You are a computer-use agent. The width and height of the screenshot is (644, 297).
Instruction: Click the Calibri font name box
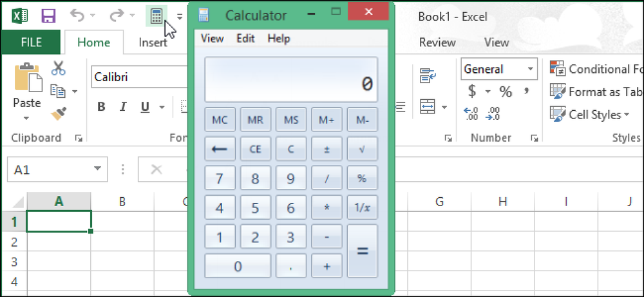(139, 77)
